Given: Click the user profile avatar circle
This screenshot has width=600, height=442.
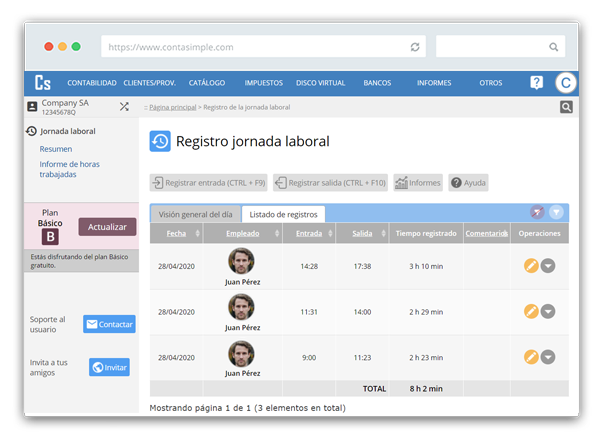Looking at the screenshot, I should point(566,83).
